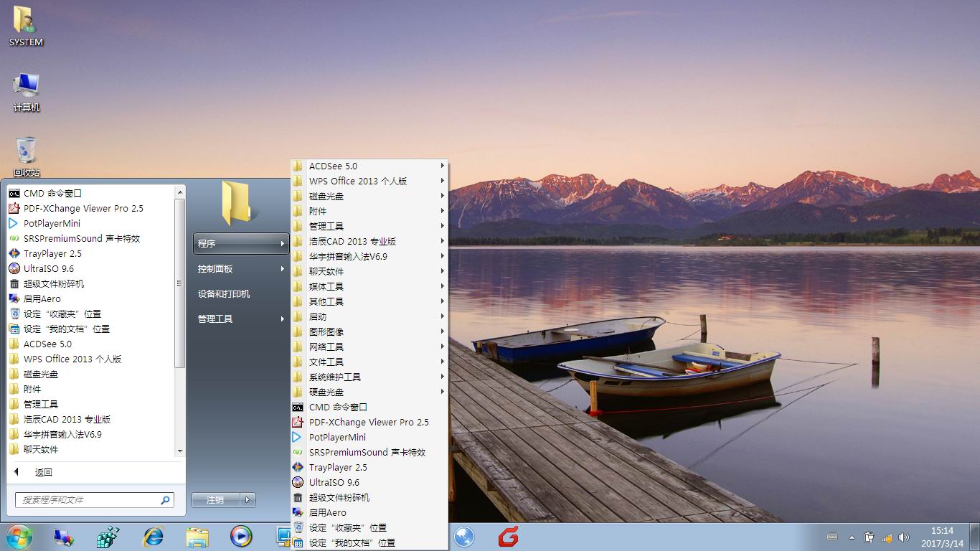Viewport: 980px width, 551px height.
Task: Click the program list vertical scrollbar
Action: tap(179, 283)
